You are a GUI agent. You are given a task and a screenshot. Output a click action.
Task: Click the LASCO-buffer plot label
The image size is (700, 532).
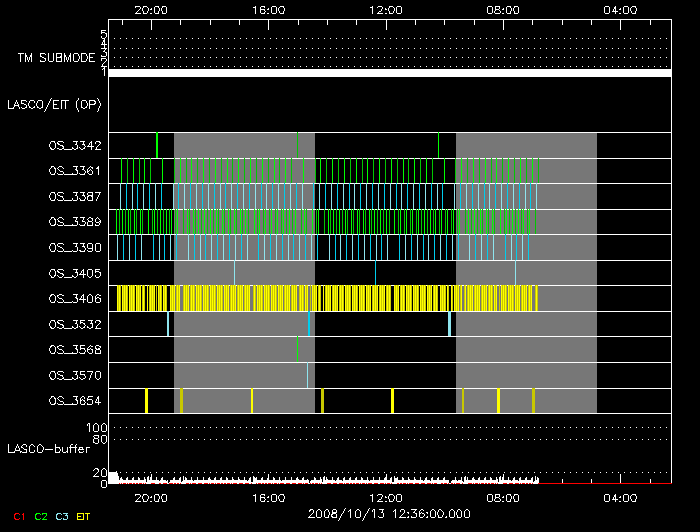(49, 449)
